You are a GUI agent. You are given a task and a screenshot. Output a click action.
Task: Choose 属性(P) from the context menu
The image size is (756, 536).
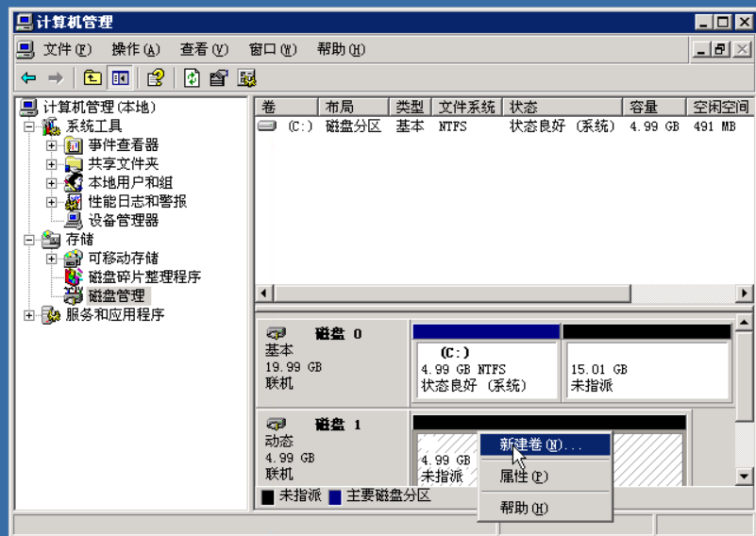(545, 477)
